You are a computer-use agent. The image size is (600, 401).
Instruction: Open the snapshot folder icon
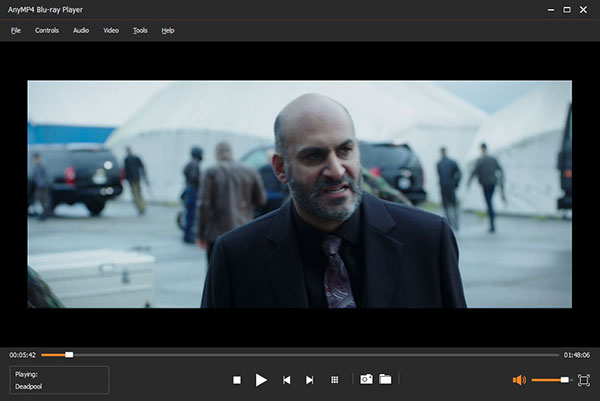point(385,380)
